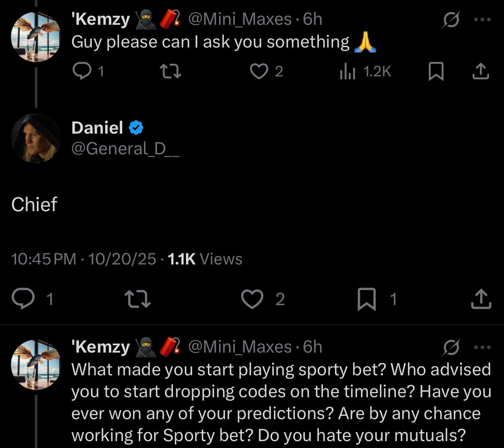Viewport: 504px width, 448px height.
Task: Reply to Daniel's "Chief" tweet
Action: (21, 299)
